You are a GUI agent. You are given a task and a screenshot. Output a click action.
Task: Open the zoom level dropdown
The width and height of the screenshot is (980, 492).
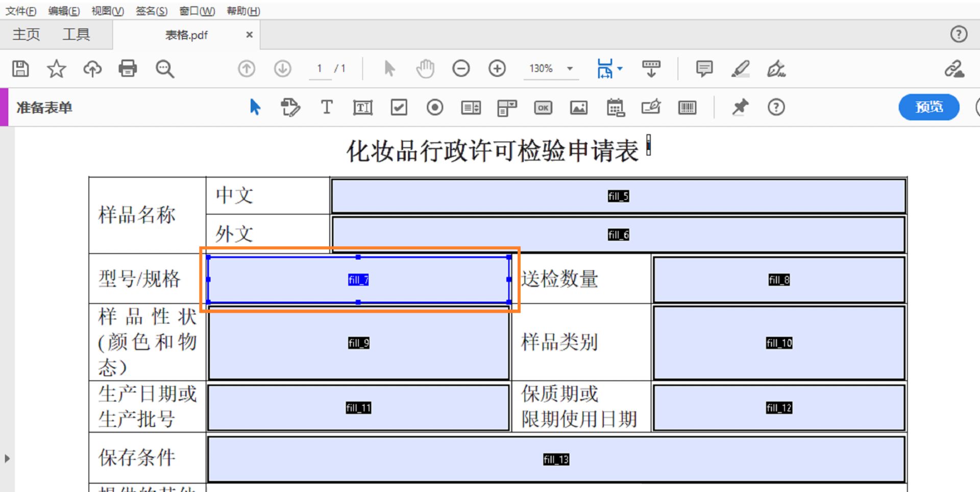570,68
